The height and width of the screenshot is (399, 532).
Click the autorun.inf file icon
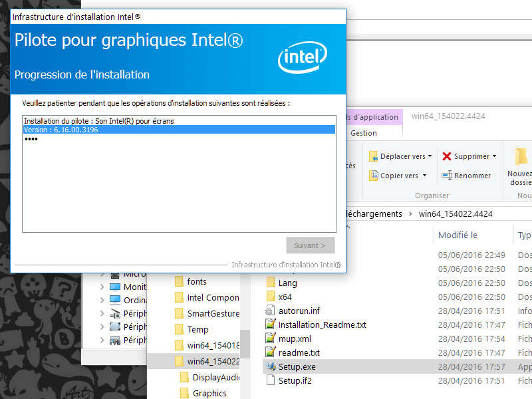pos(270,311)
